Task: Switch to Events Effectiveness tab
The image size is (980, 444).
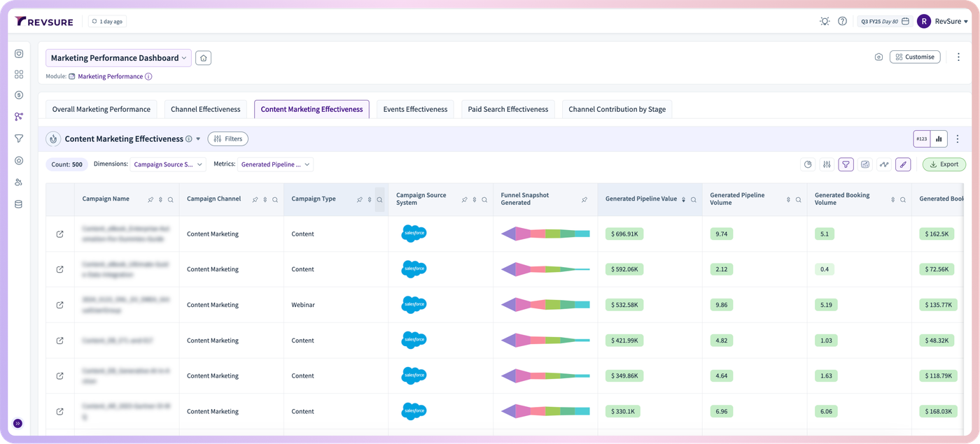Action: click(x=415, y=109)
